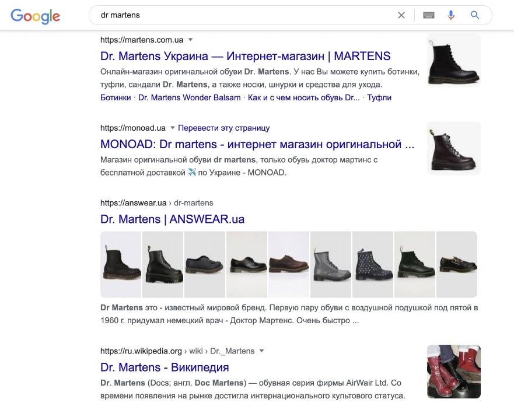Click the magnifier search icon

(x=475, y=15)
